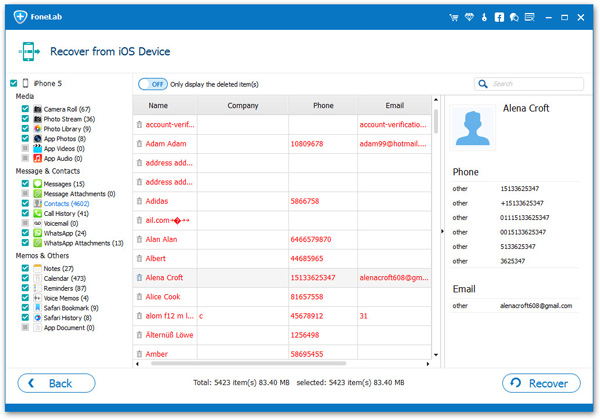This screenshot has height=419, width=600.
Task: Click the Search input field
Action: pos(529,84)
